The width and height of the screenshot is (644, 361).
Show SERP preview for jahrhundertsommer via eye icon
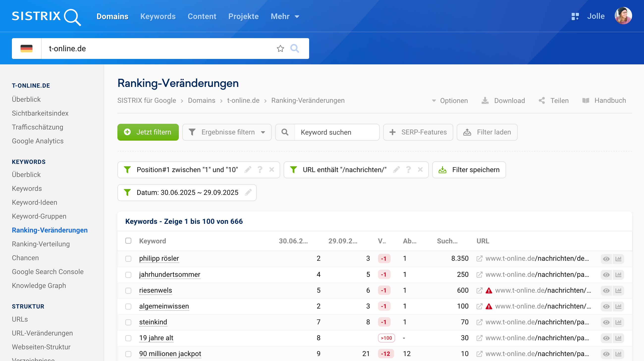(606, 275)
